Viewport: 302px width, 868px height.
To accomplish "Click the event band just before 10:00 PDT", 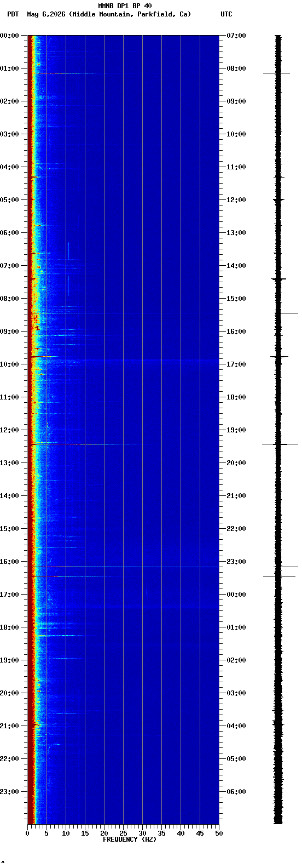I will coord(44,357).
